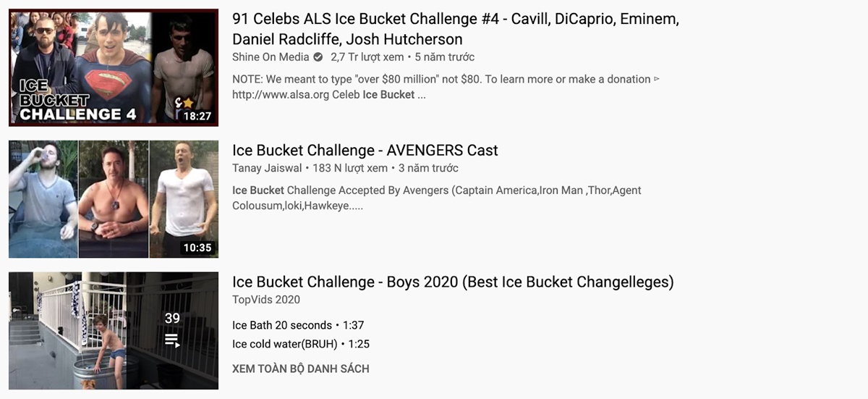Click the 10:35 duration badge
Viewport: 868px width, 399px height.
197,248
